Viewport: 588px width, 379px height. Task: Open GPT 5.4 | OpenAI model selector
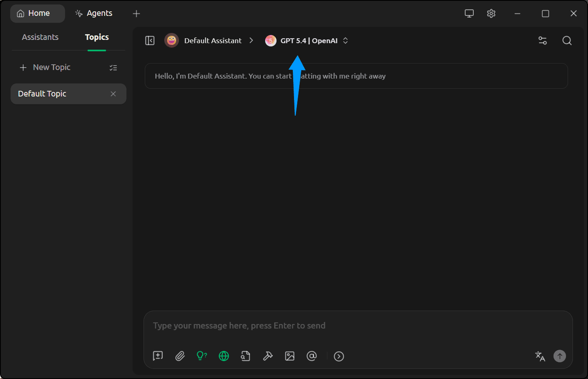(x=307, y=41)
